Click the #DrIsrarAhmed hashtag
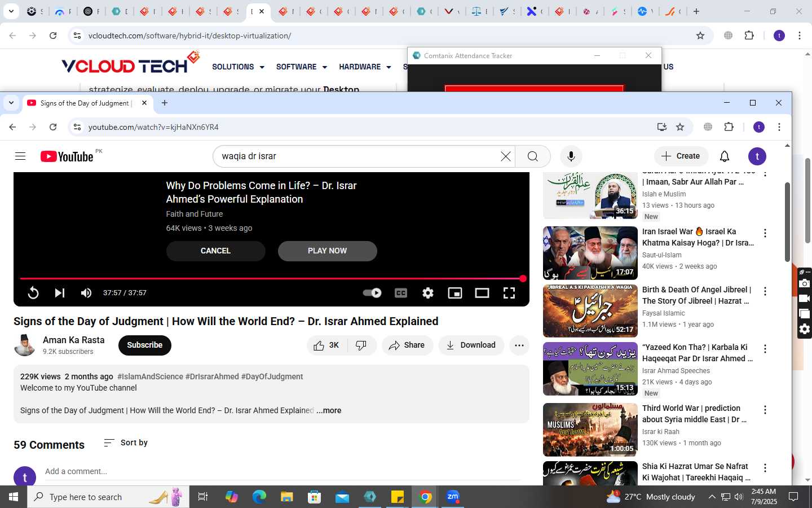 point(212,376)
